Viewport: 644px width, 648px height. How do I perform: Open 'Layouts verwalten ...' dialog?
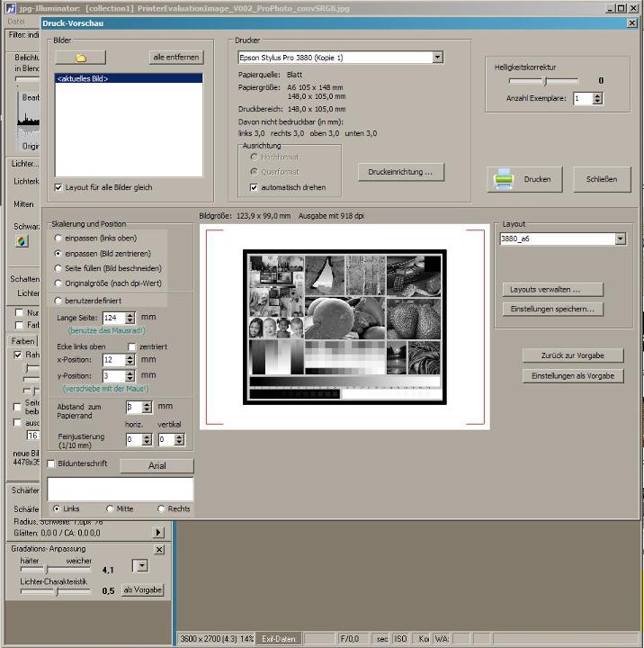552,290
